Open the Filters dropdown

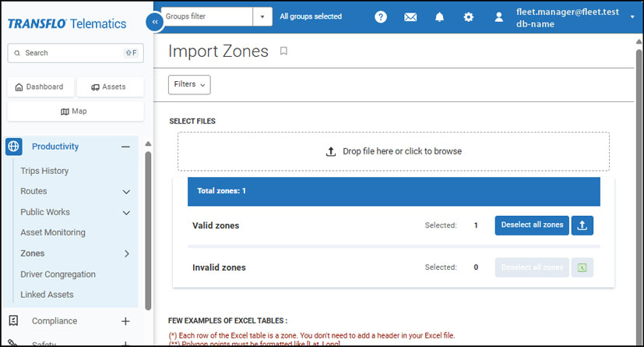(x=189, y=84)
